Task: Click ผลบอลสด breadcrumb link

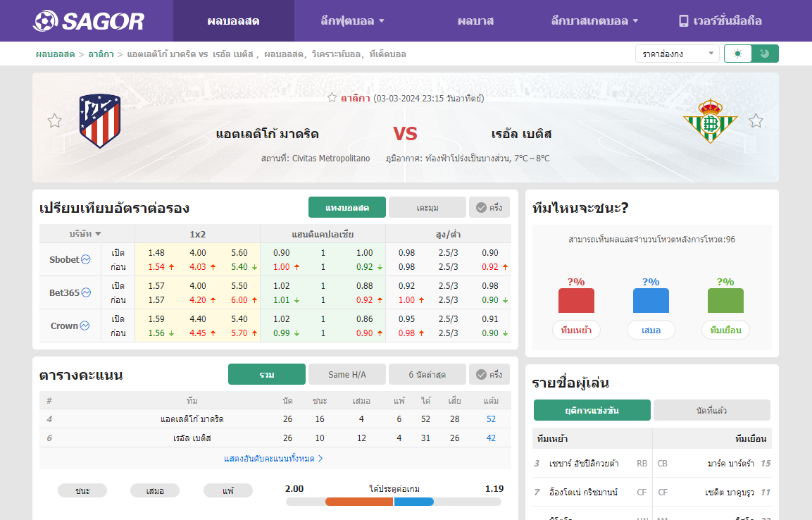Action: [x=55, y=54]
